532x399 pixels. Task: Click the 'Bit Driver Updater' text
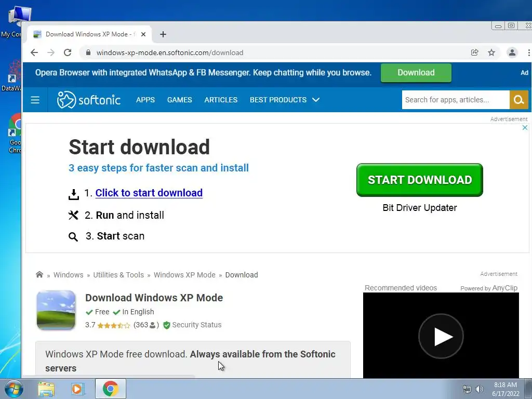(420, 208)
